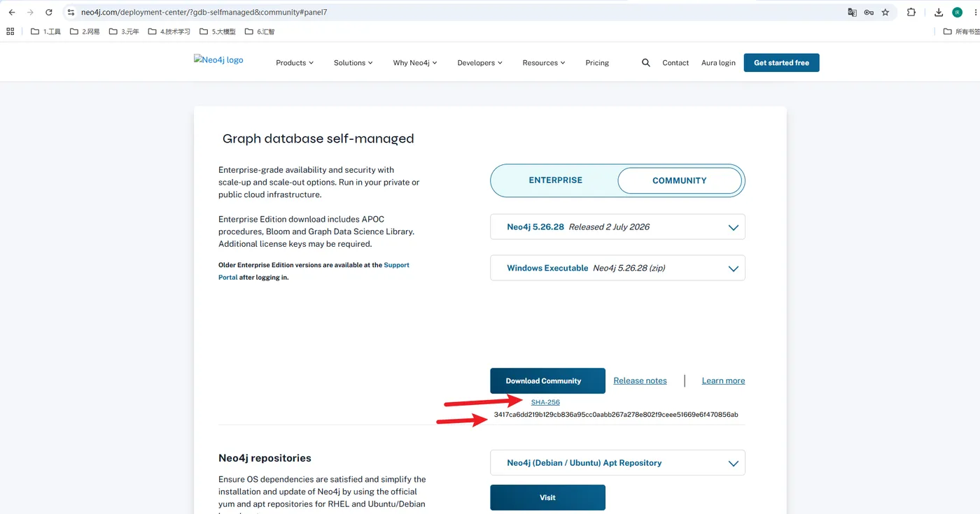Open the 2.网易 bookmark folder
Image resolution: width=980 pixels, height=514 pixels.
point(85,31)
